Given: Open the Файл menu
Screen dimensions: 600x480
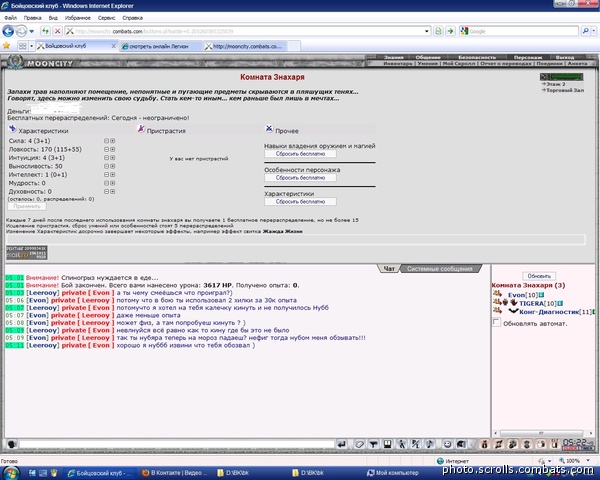Looking at the screenshot, I should [10, 18].
